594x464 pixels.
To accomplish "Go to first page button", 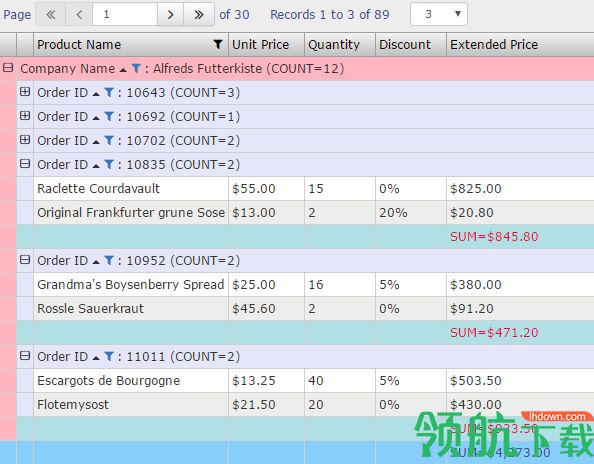I will click(x=51, y=14).
